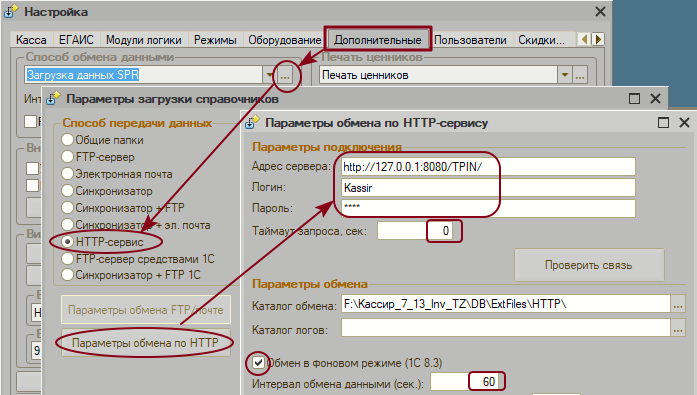Click the Адрес сервера input field

[488, 167]
